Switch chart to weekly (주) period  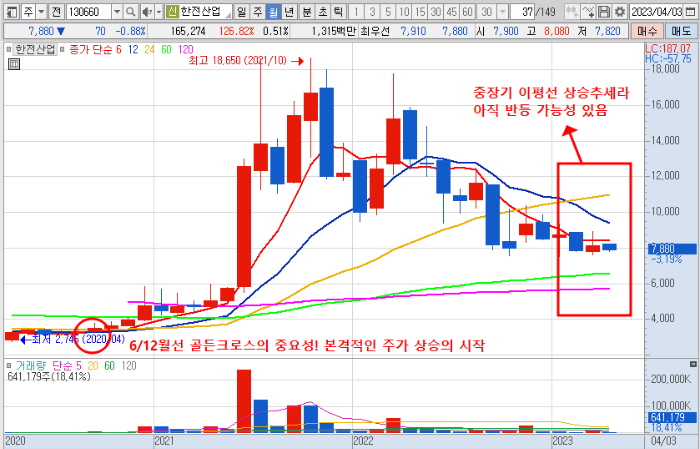click(x=258, y=12)
